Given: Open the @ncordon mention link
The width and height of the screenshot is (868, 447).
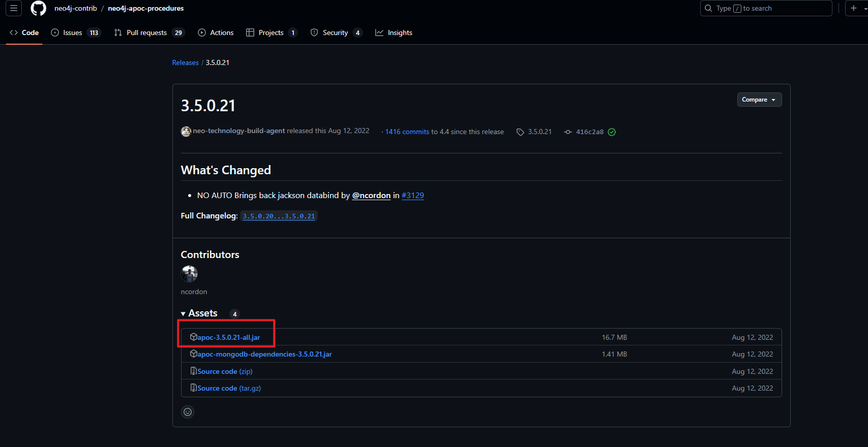Looking at the screenshot, I should 371,195.
